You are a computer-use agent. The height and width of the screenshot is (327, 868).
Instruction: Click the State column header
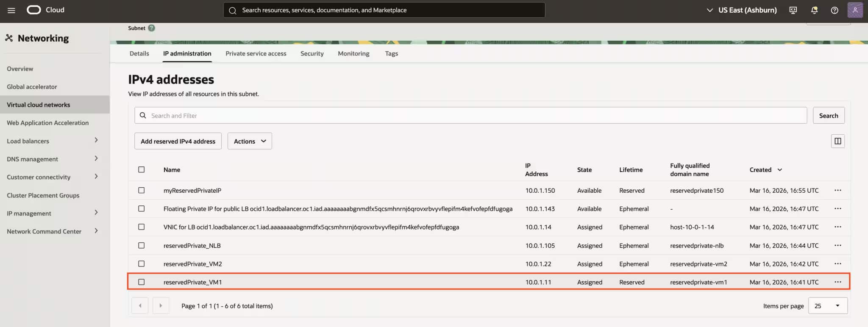pos(584,169)
